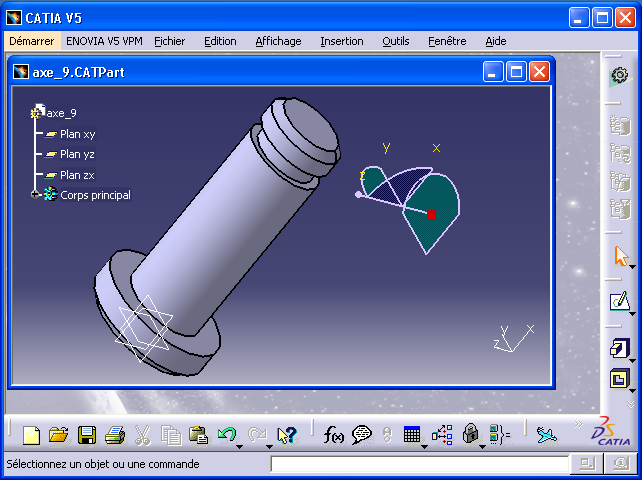Click the Paste clipboard icon
Viewport: 642px width, 480px height.
198,435
